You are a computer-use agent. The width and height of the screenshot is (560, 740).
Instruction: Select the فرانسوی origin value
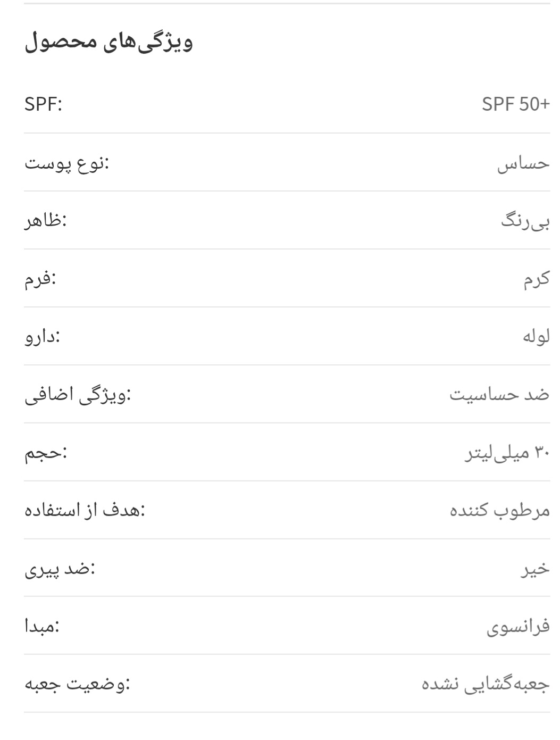pyautogui.click(x=518, y=627)
